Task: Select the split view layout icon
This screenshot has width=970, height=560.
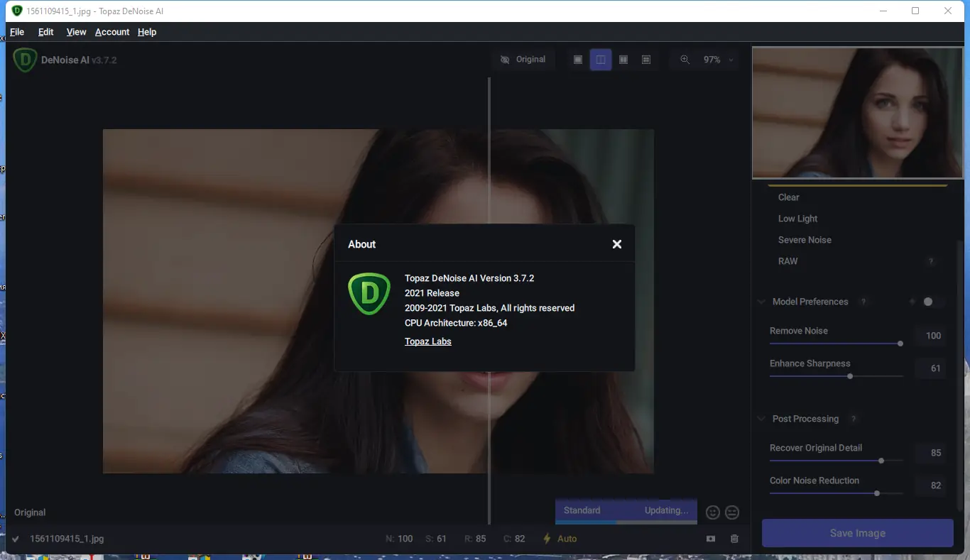Action: coord(601,60)
